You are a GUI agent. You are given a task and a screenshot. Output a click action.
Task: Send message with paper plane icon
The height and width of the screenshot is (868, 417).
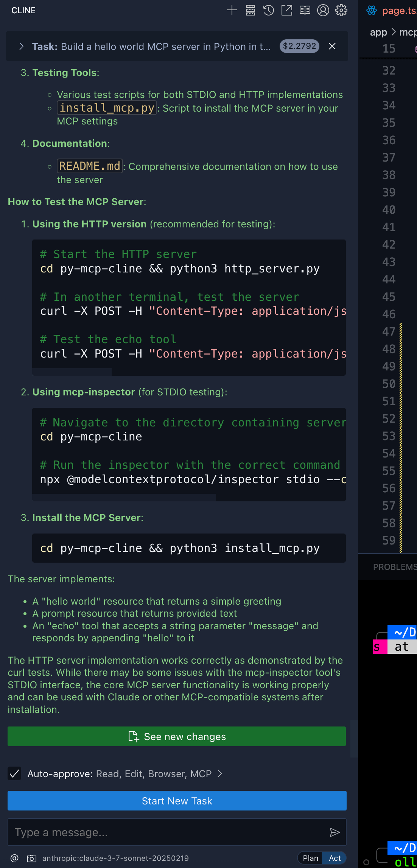click(x=335, y=832)
